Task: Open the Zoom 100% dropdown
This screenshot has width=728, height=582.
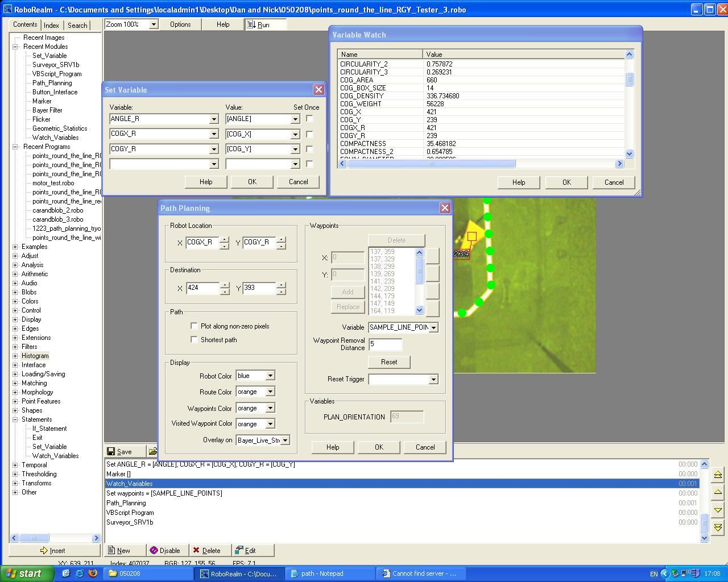Action: click(x=153, y=24)
